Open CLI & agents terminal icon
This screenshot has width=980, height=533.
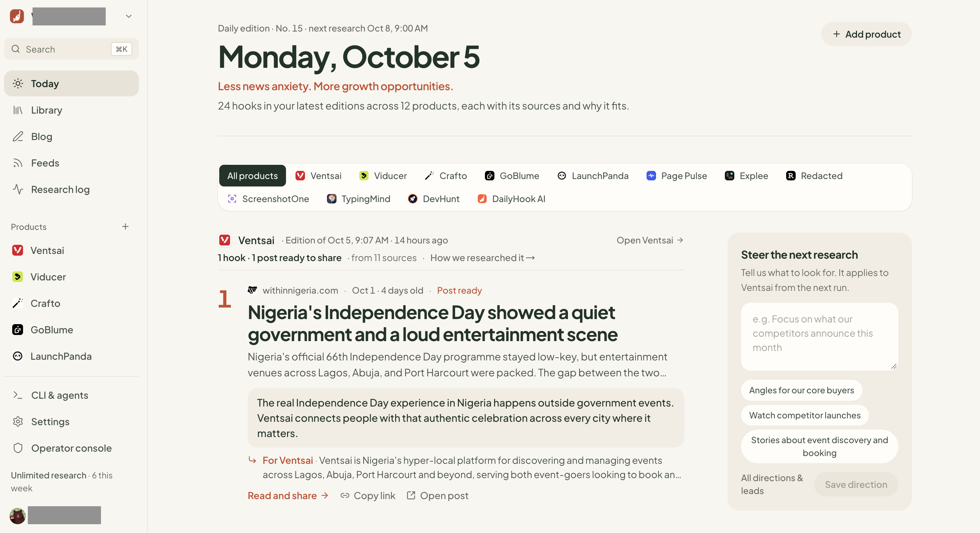point(18,395)
